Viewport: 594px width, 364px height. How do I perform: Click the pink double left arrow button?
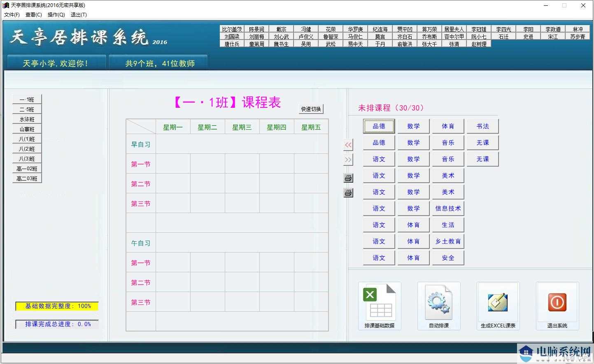click(x=348, y=145)
